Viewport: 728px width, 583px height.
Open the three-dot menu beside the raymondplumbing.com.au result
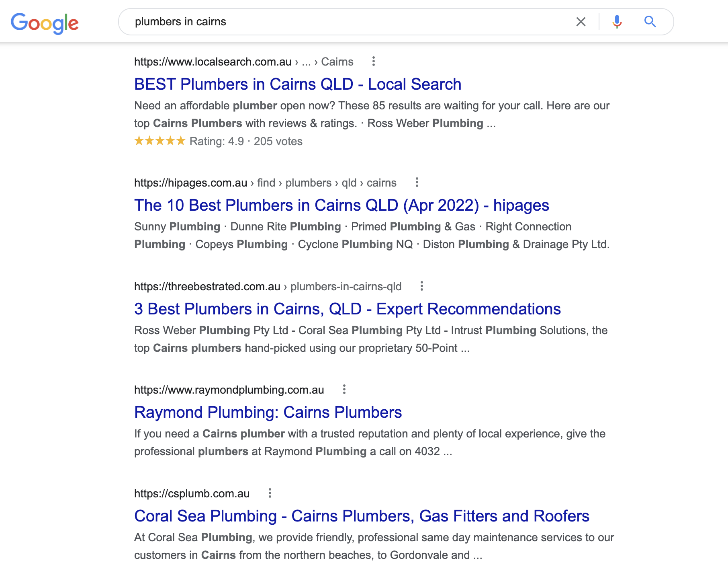click(344, 390)
